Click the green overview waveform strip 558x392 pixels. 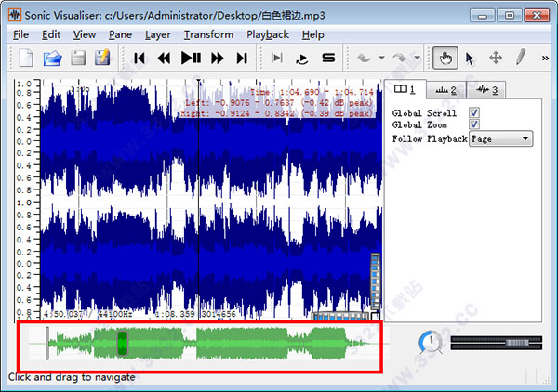tap(205, 344)
